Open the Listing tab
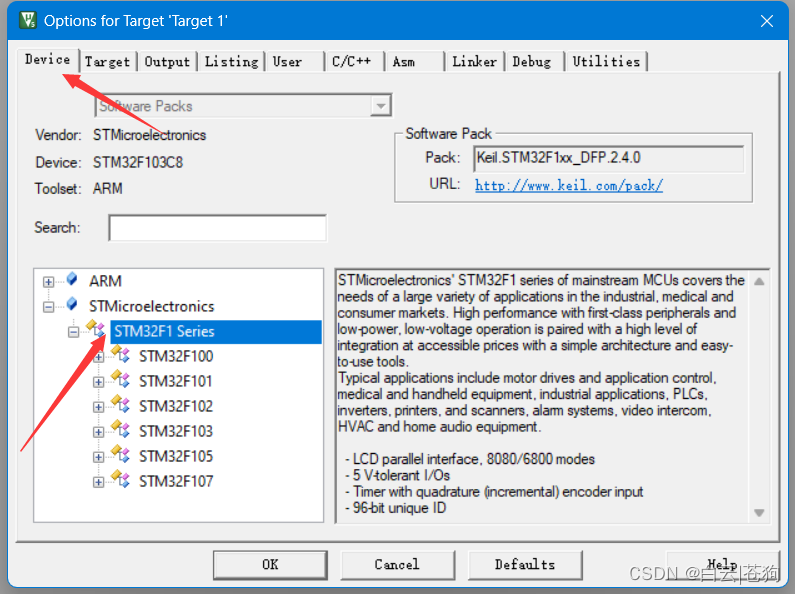The width and height of the screenshot is (795, 594). pos(231,62)
